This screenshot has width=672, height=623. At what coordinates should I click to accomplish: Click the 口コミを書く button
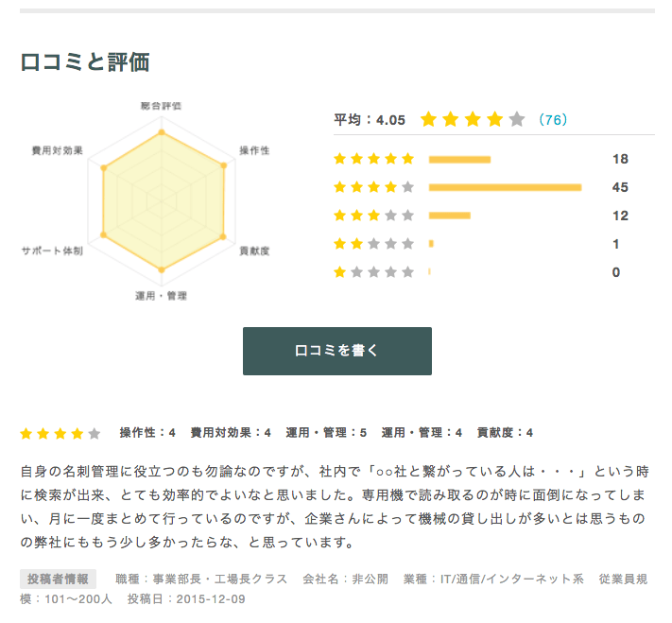(336, 351)
